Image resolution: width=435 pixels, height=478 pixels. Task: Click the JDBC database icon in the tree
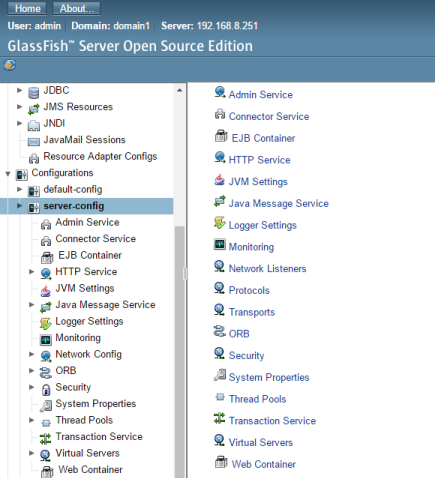pyautogui.click(x=33, y=93)
